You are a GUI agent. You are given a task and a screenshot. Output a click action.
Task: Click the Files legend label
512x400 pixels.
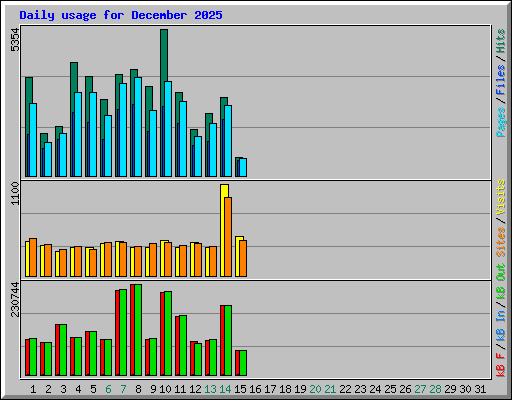click(501, 80)
